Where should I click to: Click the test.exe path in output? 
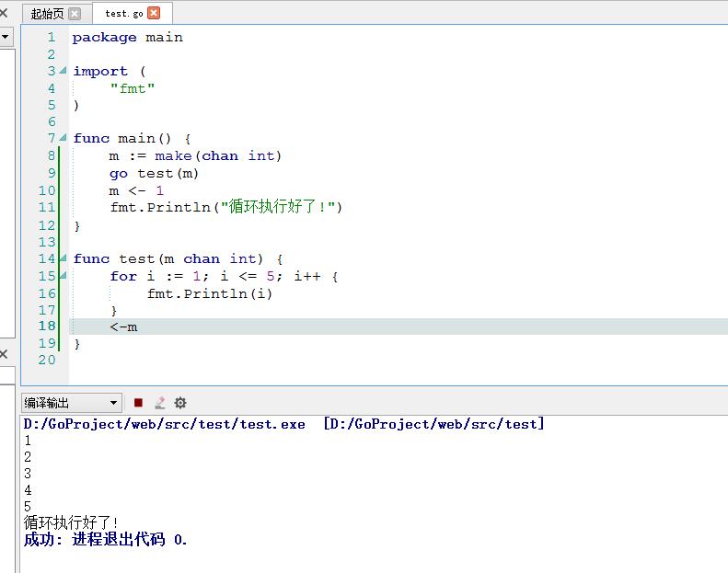165,424
